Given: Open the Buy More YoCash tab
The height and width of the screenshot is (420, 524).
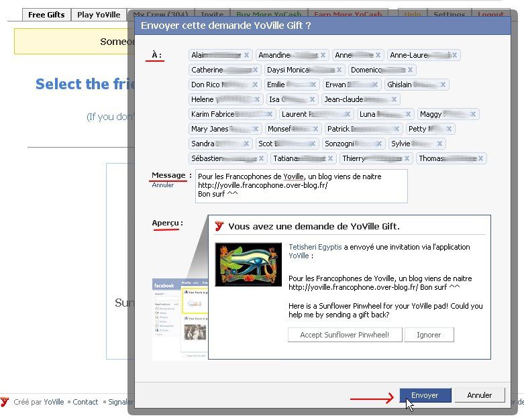Looking at the screenshot, I should [268, 14].
